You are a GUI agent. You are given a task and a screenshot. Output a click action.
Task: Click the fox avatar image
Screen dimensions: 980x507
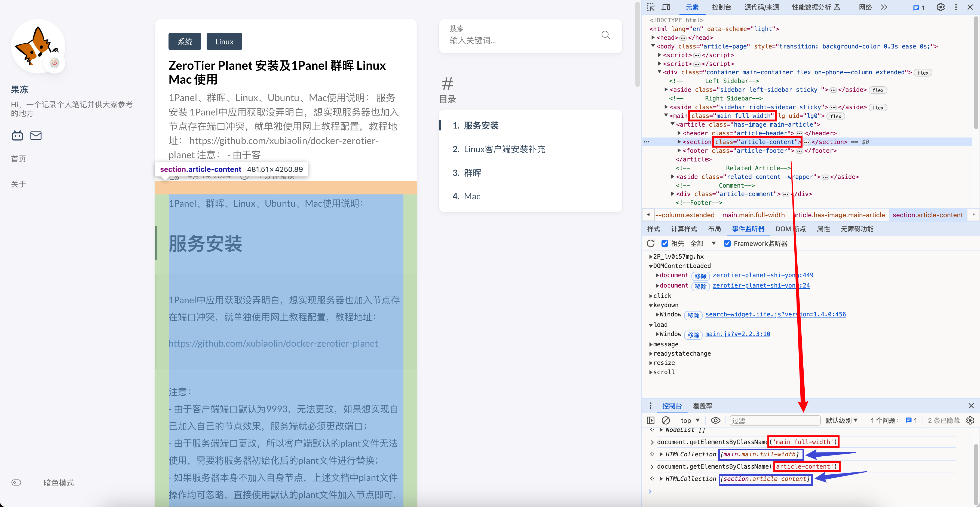tap(38, 46)
